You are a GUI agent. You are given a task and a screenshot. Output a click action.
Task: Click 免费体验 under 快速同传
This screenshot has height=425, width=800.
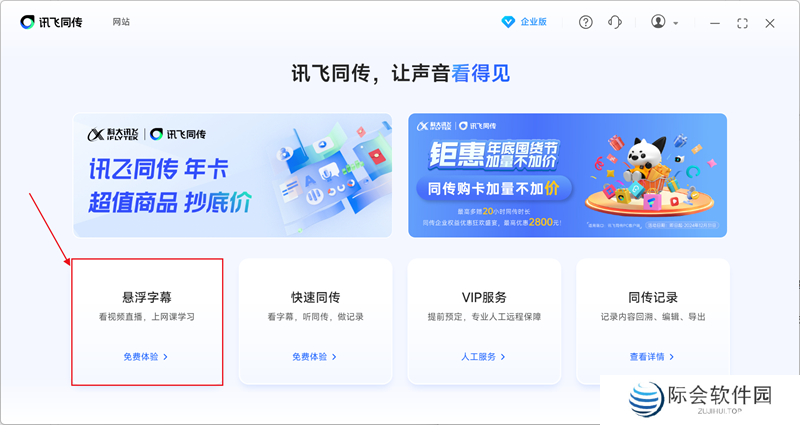(310, 357)
